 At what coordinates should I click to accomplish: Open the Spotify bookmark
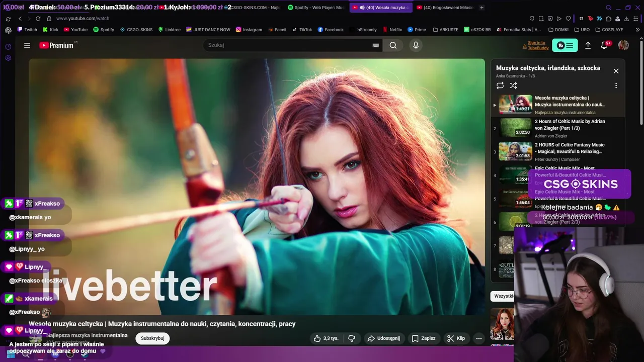(104, 30)
